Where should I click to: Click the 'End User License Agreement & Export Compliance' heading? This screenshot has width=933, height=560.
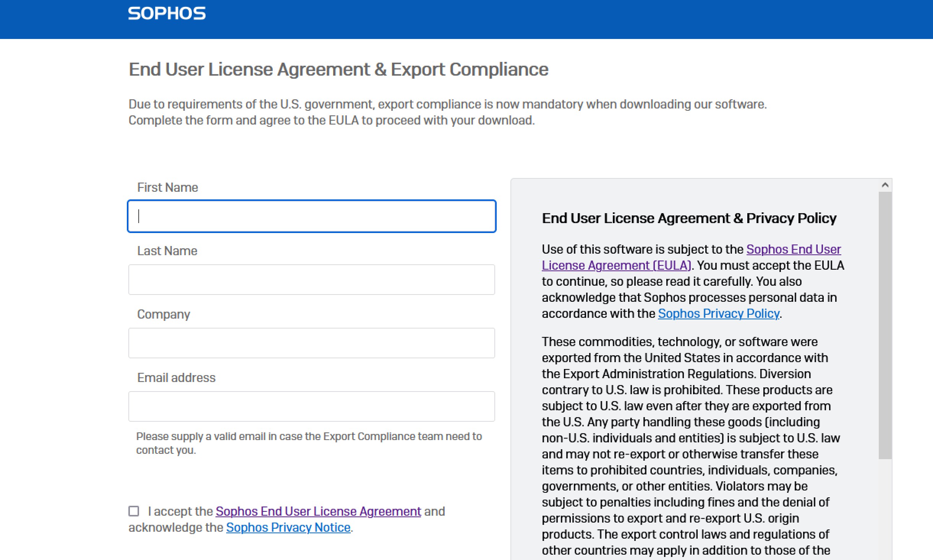[x=339, y=70]
